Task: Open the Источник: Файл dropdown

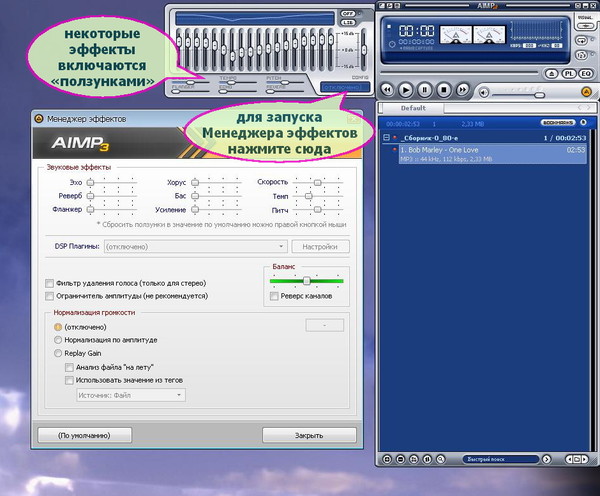Action: pyautogui.click(x=131, y=395)
